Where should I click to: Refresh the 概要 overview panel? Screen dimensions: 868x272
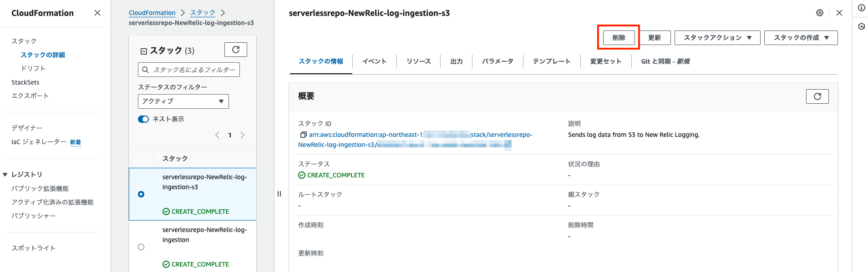click(817, 96)
